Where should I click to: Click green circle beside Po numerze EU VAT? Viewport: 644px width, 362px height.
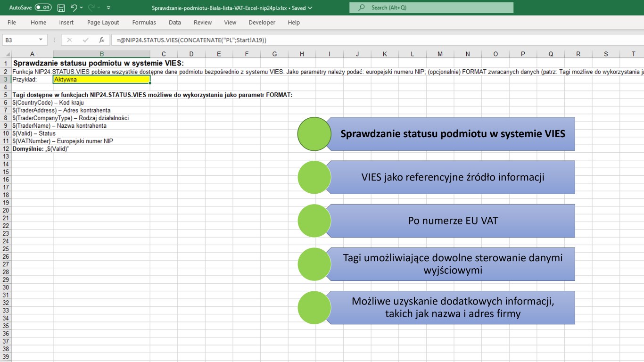(314, 221)
